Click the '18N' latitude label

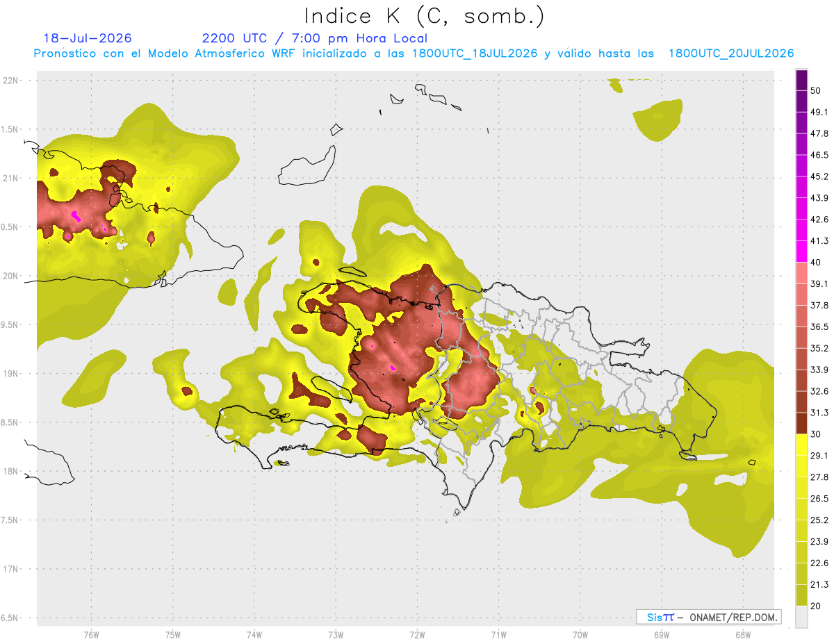pyautogui.click(x=11, y=471)
